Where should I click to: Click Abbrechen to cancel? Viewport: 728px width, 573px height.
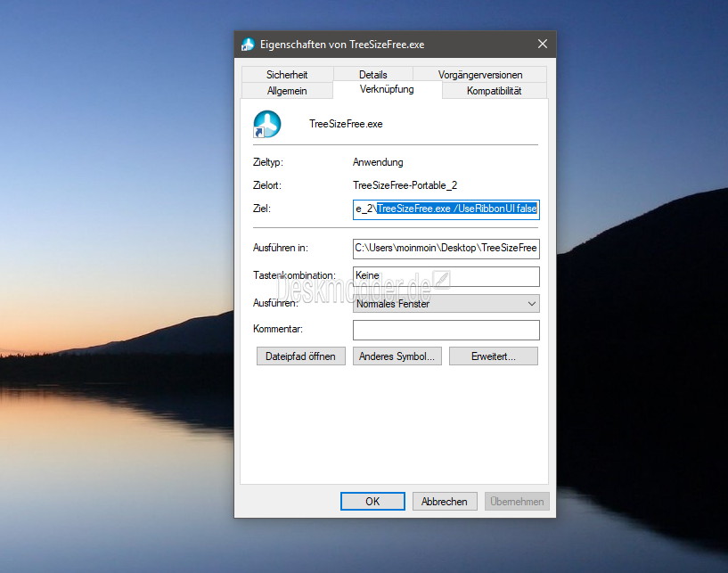click(445, 502)
